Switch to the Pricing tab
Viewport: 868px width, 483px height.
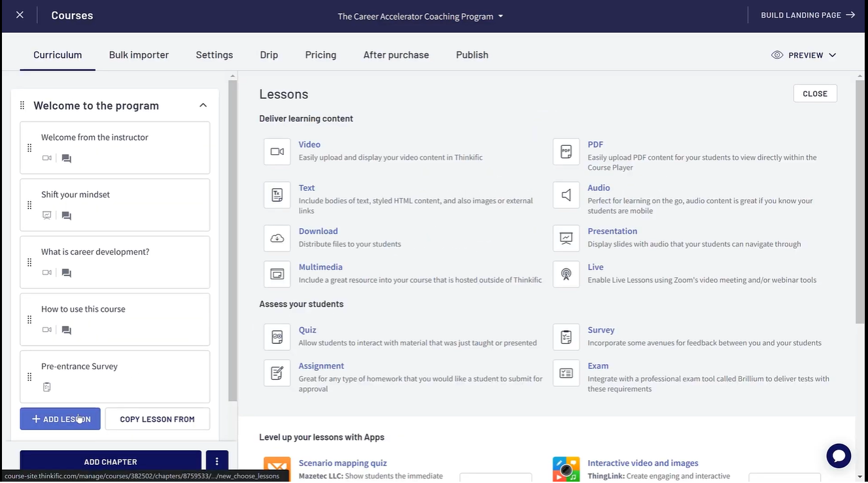click(321, 55)
